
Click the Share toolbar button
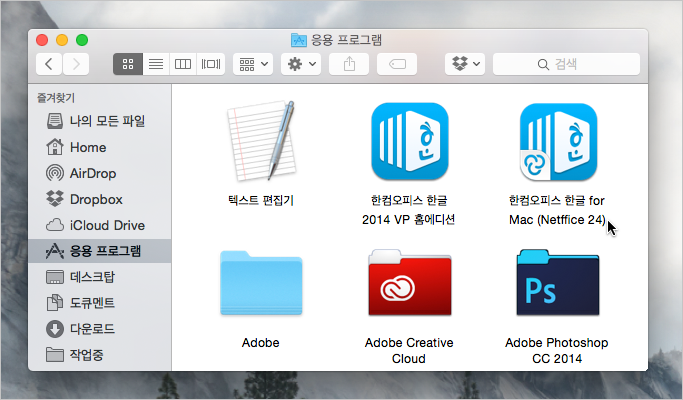coord(349,64)
